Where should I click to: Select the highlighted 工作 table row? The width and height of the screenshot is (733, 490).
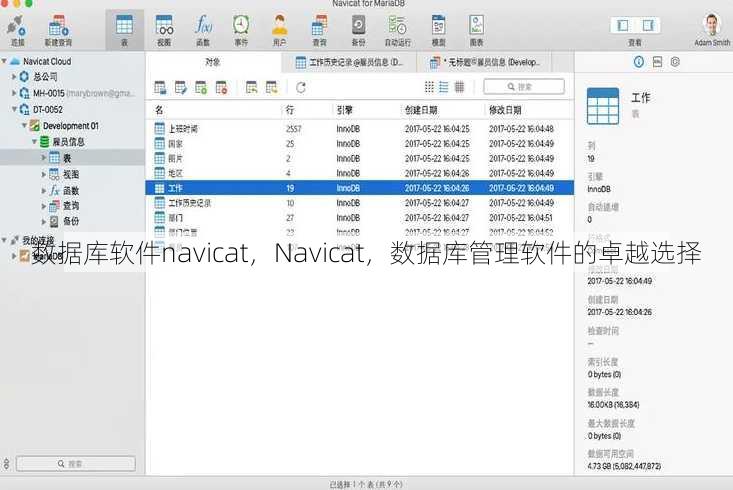[x=359, y=188]
